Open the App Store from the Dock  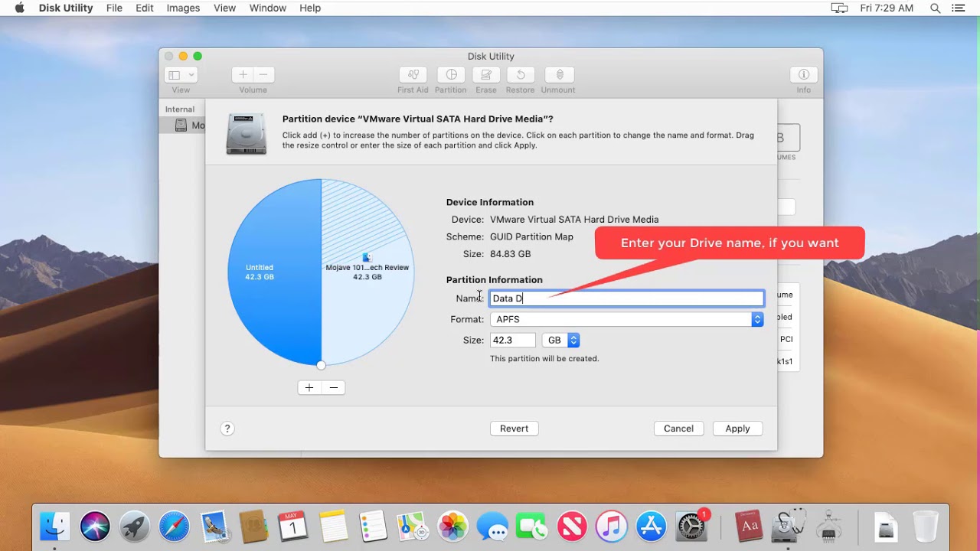point(651,527)
